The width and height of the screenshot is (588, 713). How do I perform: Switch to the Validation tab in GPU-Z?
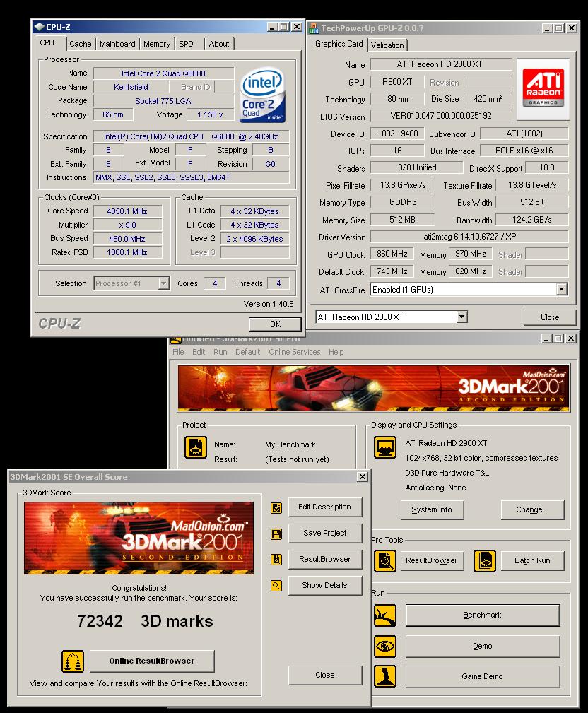[387, 45]
